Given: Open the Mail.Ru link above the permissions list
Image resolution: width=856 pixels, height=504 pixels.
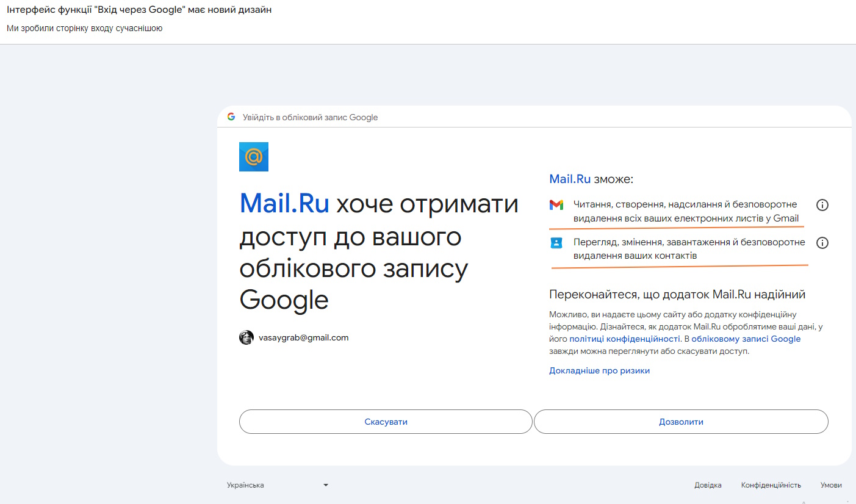Looking at the screenshot, I should click(570, 179).
